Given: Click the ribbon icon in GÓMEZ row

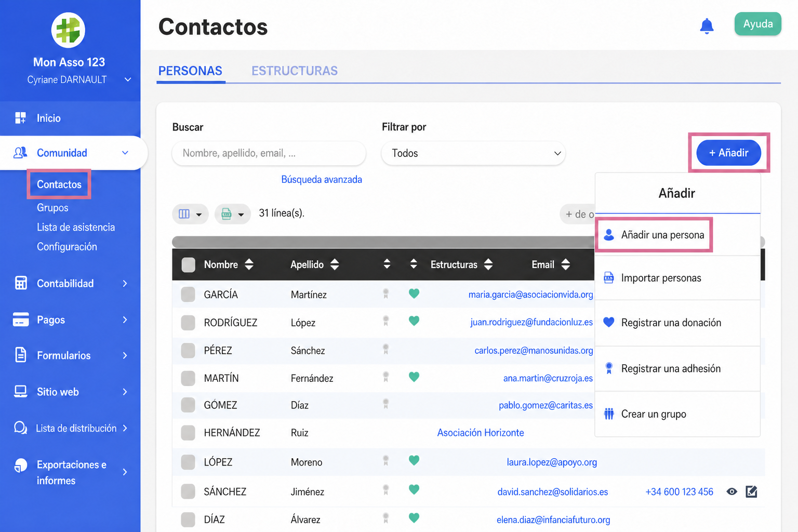Looking at the screenshot, I should coord(386,404).
